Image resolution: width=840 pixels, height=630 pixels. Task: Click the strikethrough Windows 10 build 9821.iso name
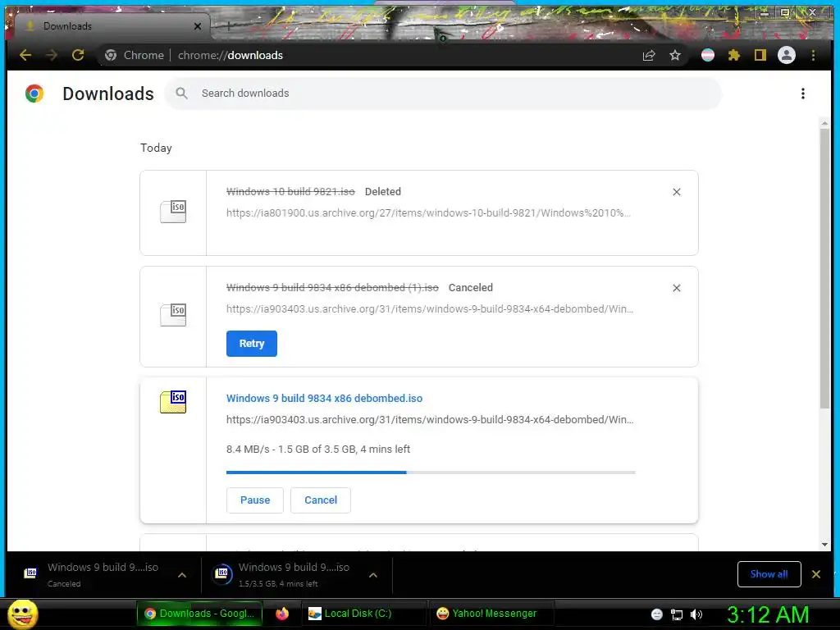(x=290, y=191)
